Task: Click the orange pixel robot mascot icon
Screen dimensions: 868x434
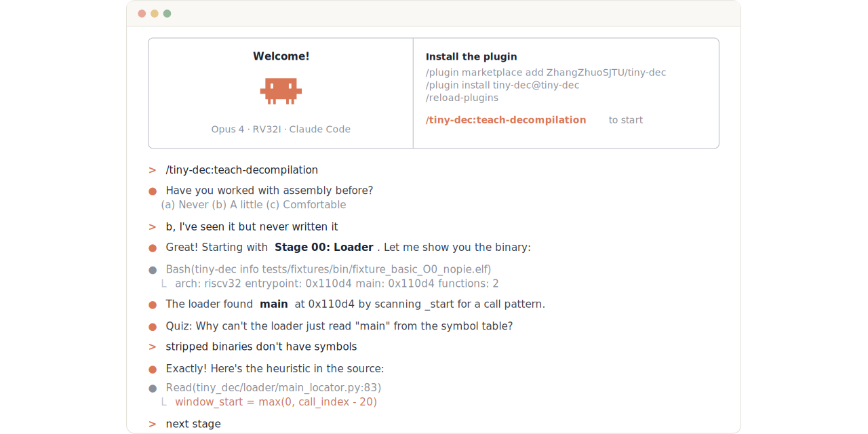Action: tap(281, 91)
